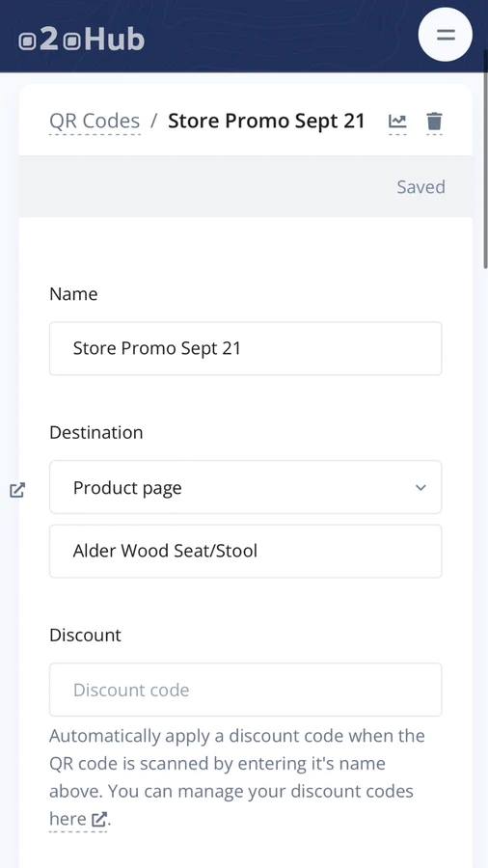Click the Discount field label

85,635
